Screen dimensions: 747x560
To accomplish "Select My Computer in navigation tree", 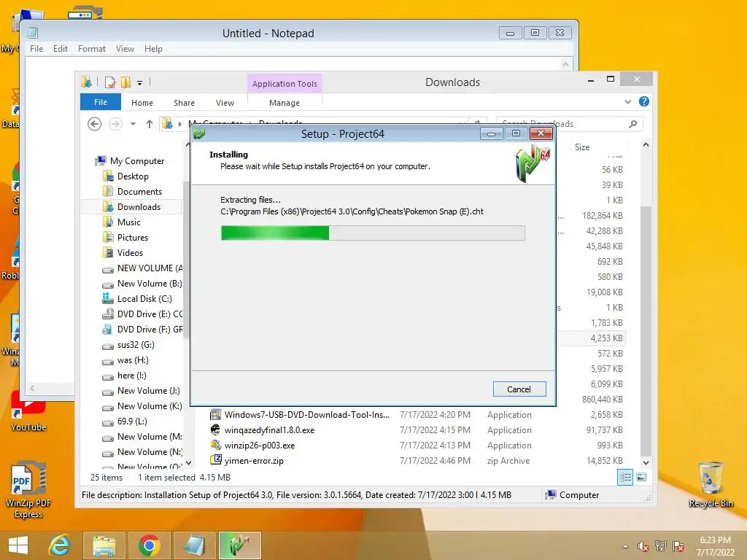I will pos(136,161).
